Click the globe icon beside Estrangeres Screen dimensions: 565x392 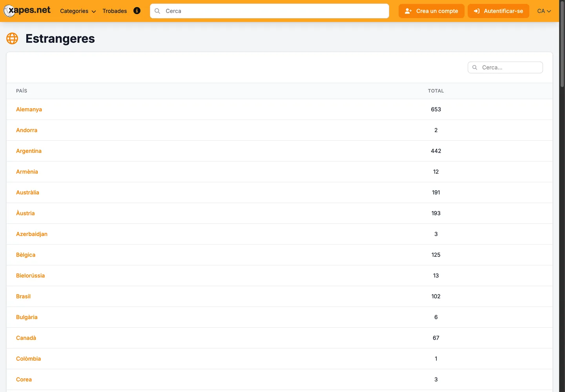coord(12,38)
